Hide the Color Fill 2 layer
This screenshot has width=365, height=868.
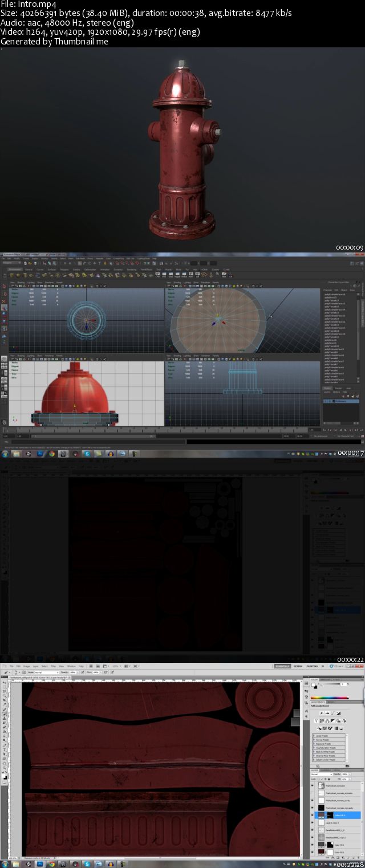[312, 845]
